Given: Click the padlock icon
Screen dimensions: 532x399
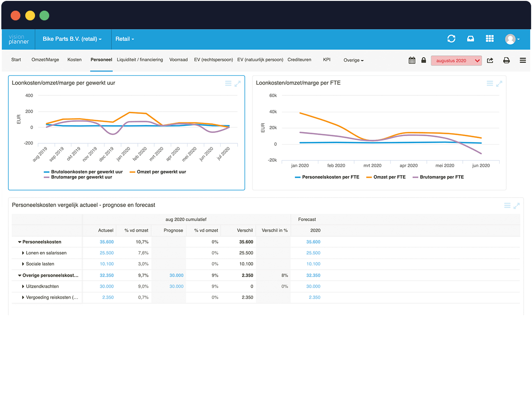Looking at the screenshot, I should [x=423, y=60].
